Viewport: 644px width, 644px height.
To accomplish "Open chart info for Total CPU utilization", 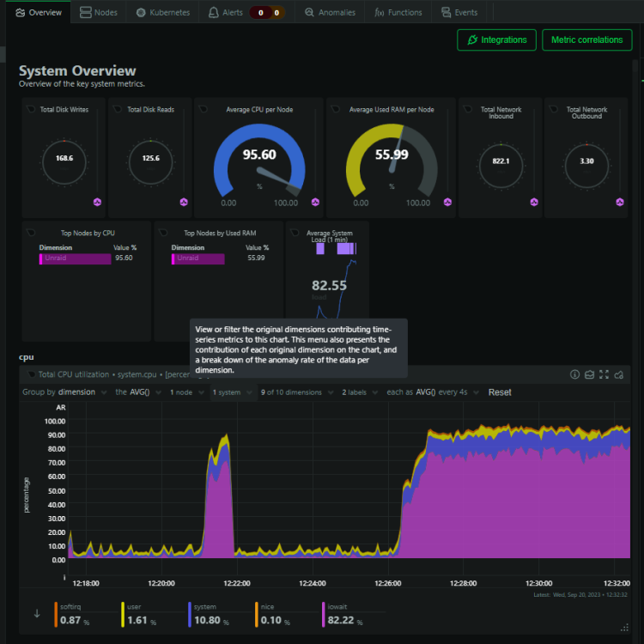I will pyautogui.click(x=574, y=374).
